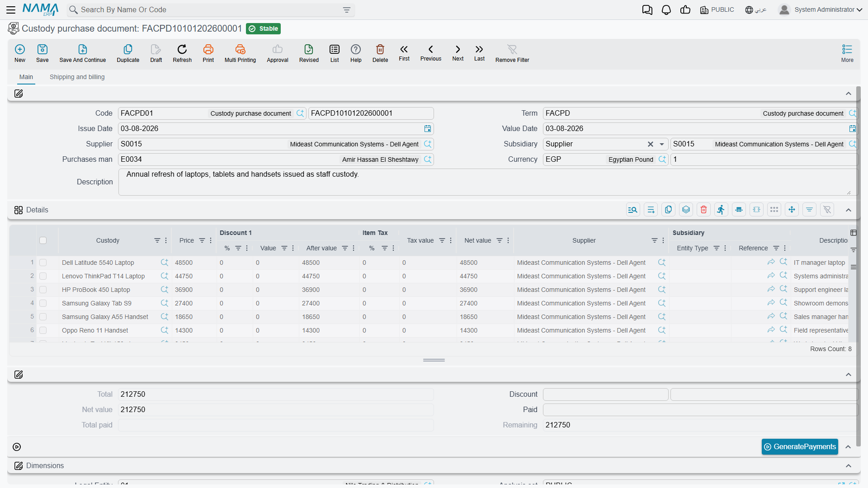Collapse the totals section chevron
868x488 pixels.
tap(849, 375)
